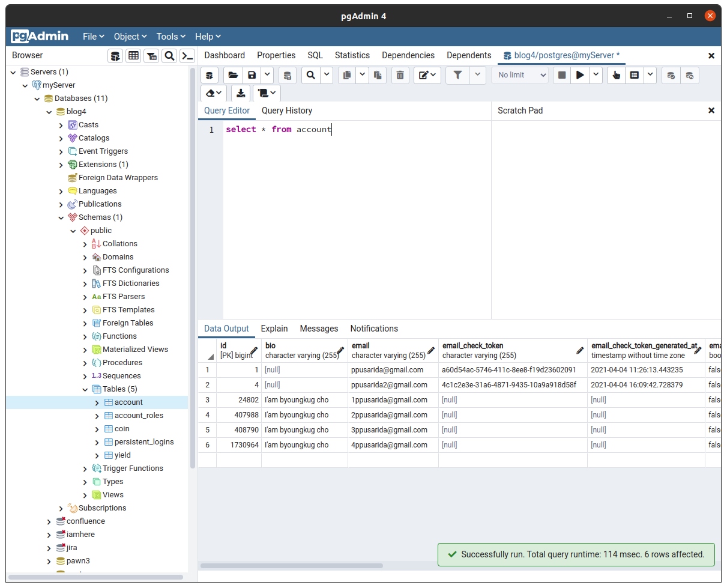The width and height of the screenshot is (727, 588).
Task: Execute the query with play icon
Action: tap(580, 75)
